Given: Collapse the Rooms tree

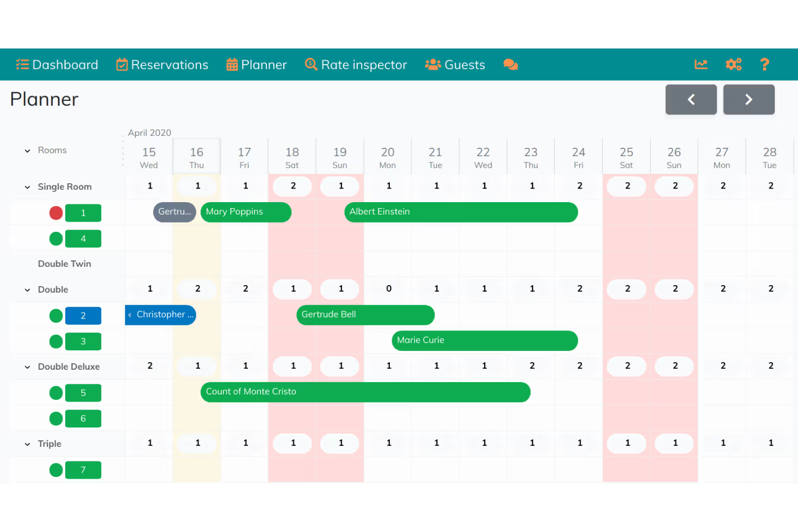Looking at the screenshot, I should pyautogui.click(x=27, y=151).
